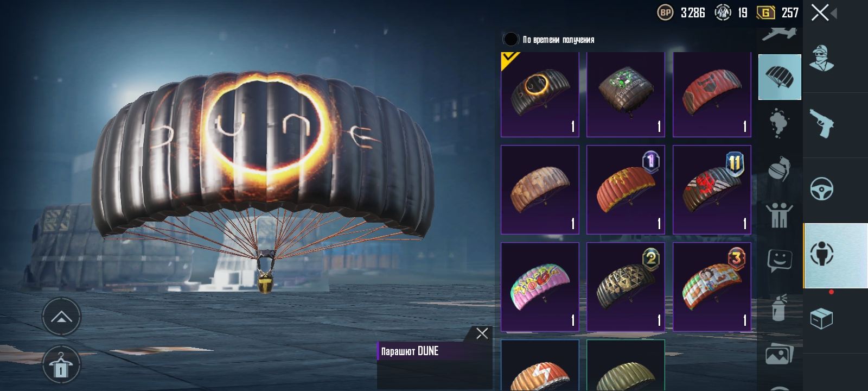This screenshot has width=868, height=391.
Task: Open the character outfit helmet tab
Action: pos(821,59)
